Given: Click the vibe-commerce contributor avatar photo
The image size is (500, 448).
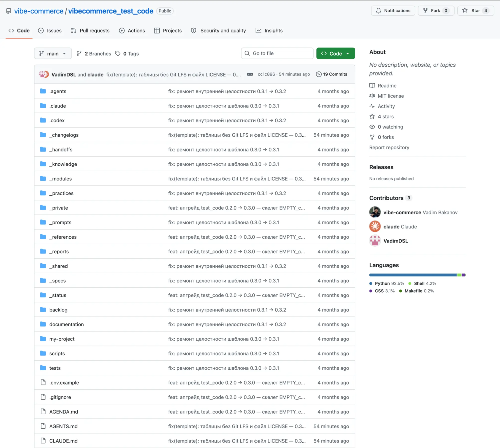Looking at the screenshot, I should (375, 212).
